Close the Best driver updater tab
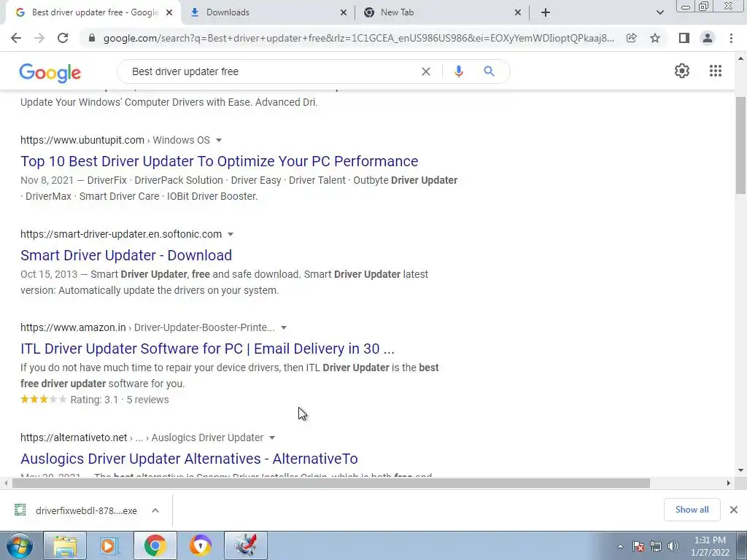The image size is (747, 560). point(169,12)
